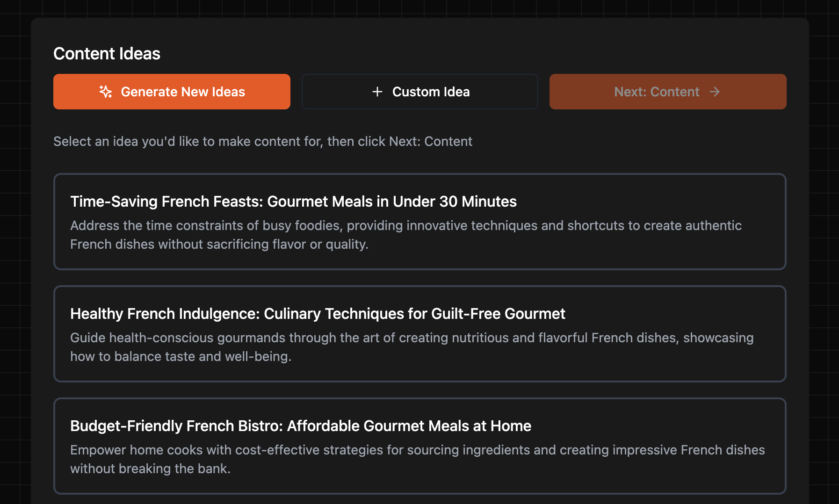
Task: Click the 'Custom Idea' label text
Action: (431, 92)
